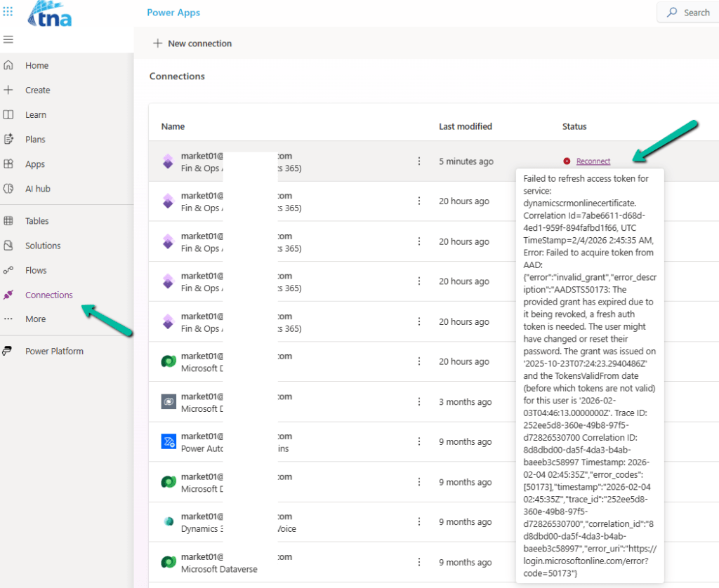Click the red error status icon

(567, 161)
